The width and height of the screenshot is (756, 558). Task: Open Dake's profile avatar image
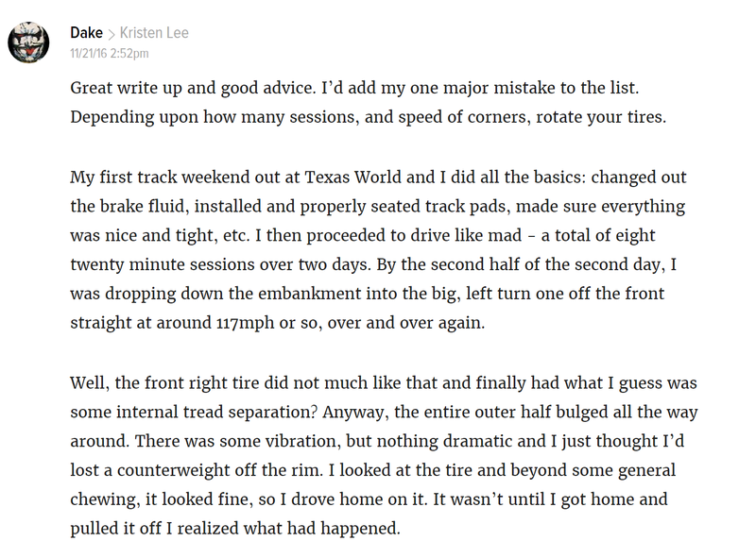(x=28, y=42)
